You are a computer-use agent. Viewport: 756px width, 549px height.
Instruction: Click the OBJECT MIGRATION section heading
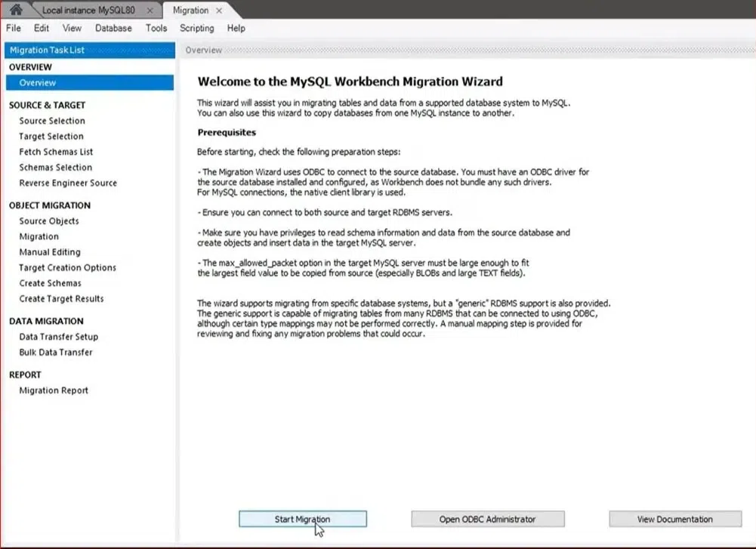pyautogui.click(x=50, y=205)
